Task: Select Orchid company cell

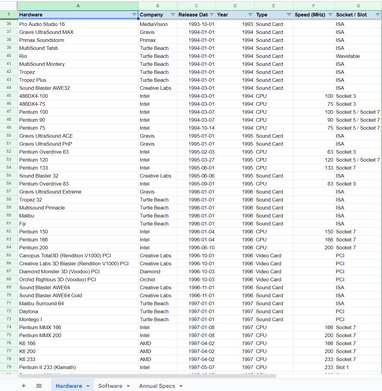Action: click(158, 280)
